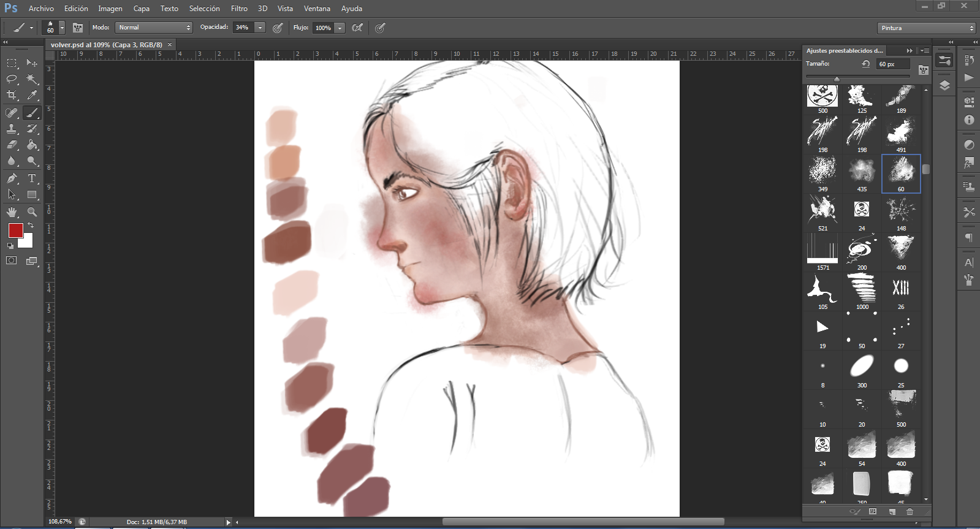Click the Tamaño brush size slider
The width and height of the screenshot is (980, 529).
tap(858, 77)
